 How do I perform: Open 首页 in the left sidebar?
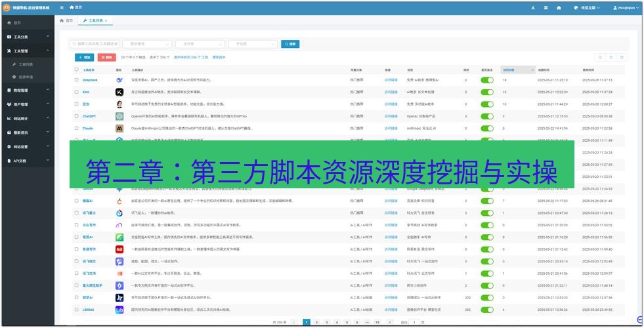pyautogui.click(x=28, y=23)
